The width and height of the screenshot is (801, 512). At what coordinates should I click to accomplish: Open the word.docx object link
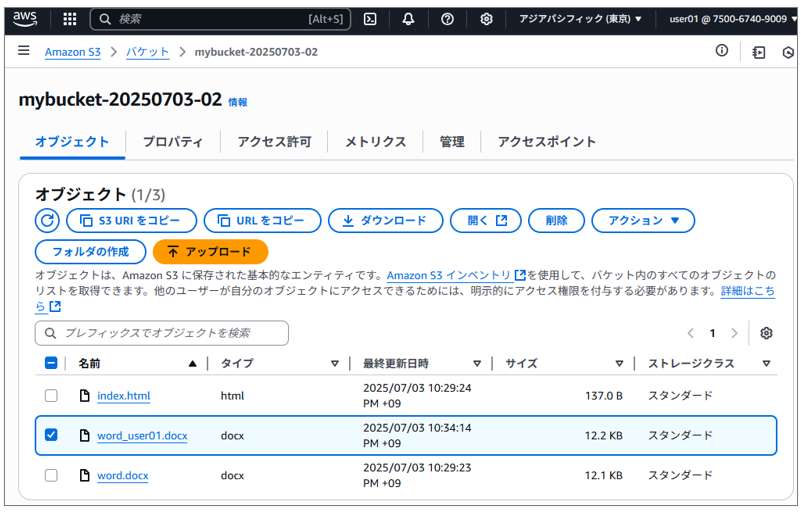(123, 475)
